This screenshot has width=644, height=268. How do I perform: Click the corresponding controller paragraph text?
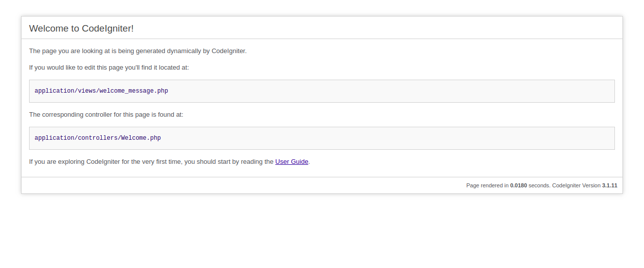106,115
